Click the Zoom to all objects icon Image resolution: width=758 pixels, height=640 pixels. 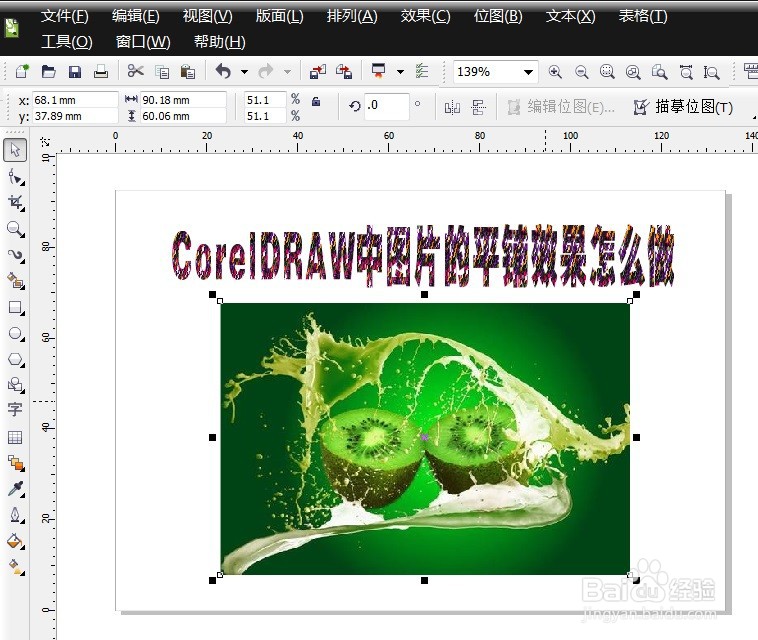[x=633, y=72]
